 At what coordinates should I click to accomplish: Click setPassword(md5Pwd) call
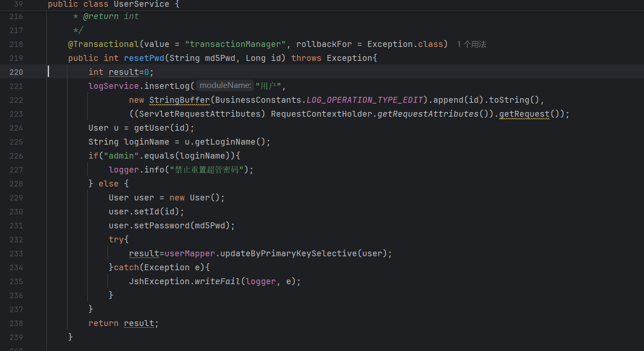182,225
